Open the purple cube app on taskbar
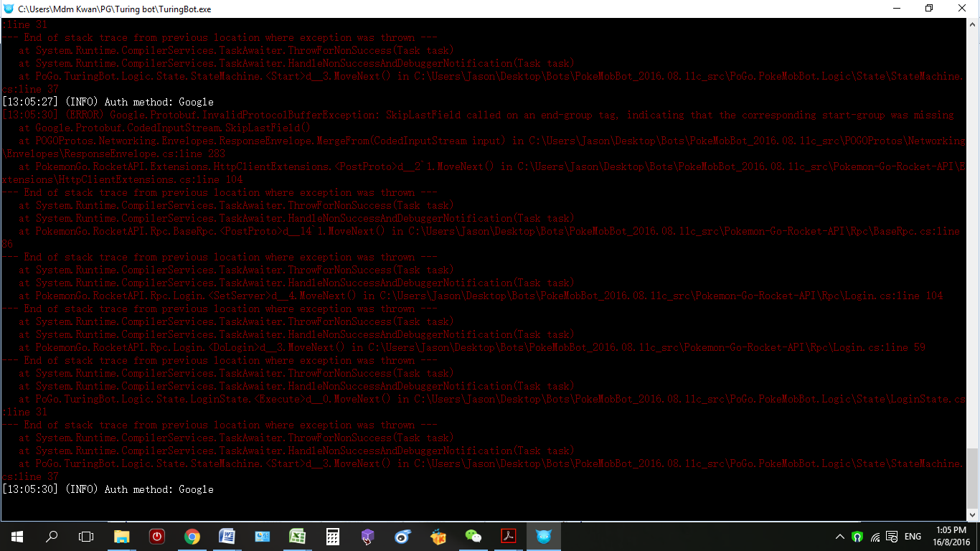Screen dimensions: 980x551 (x=367, y=536)
